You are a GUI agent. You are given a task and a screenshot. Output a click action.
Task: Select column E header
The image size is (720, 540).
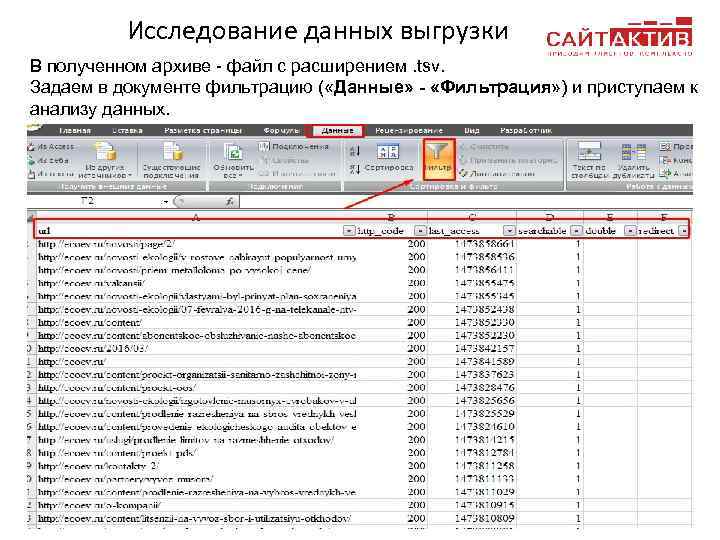point(610,217)
